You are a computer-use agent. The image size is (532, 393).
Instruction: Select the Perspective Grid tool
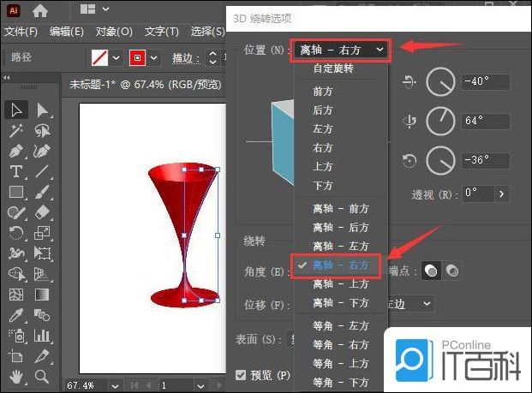pos(43,274)
